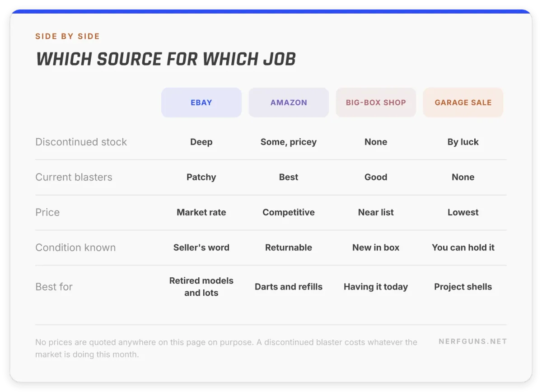Click the 'Retired models and lots' cell
Screen dimensions: 542x392
pyautogui.click(x=201, y=287)
